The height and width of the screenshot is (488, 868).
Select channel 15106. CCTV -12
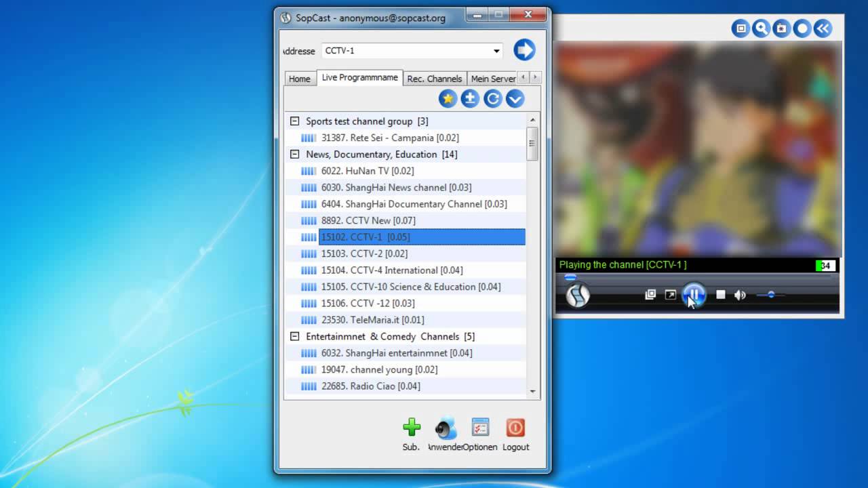(x=368, y=303)
